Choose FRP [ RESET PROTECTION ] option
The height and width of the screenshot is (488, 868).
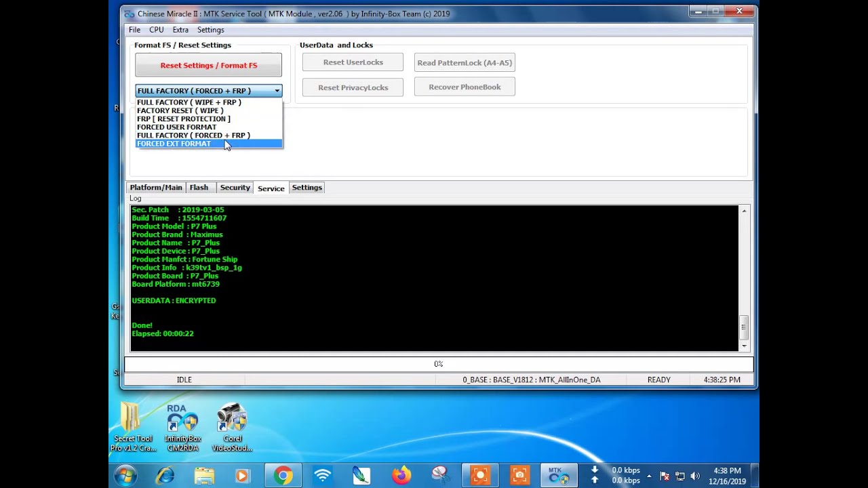click(209, 119)
